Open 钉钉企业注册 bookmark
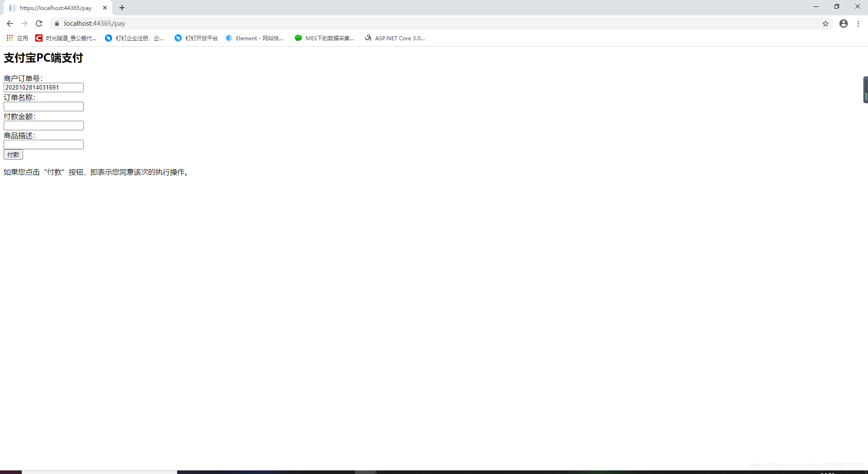Screen dimensions: 868x474 click(134, 38)
